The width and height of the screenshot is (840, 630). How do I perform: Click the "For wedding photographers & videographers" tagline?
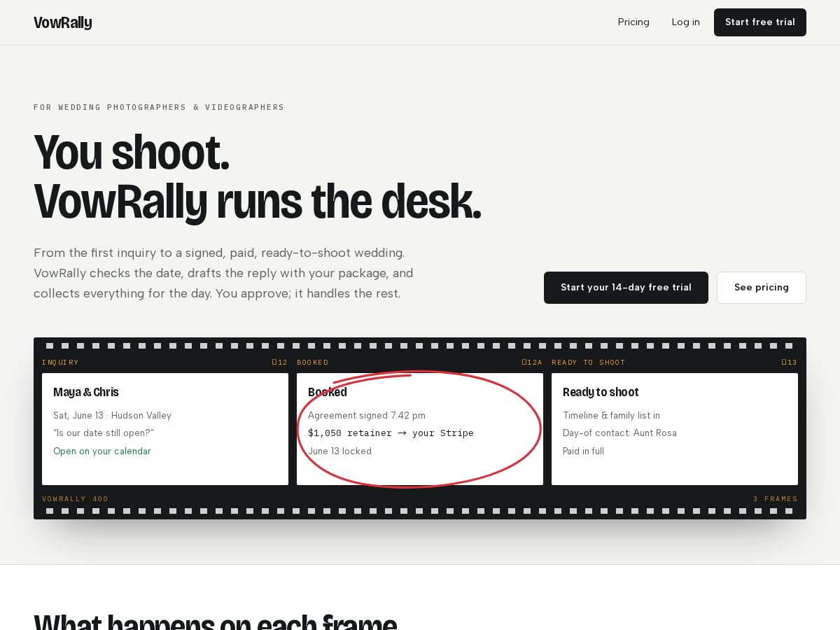tap(159, 108)
